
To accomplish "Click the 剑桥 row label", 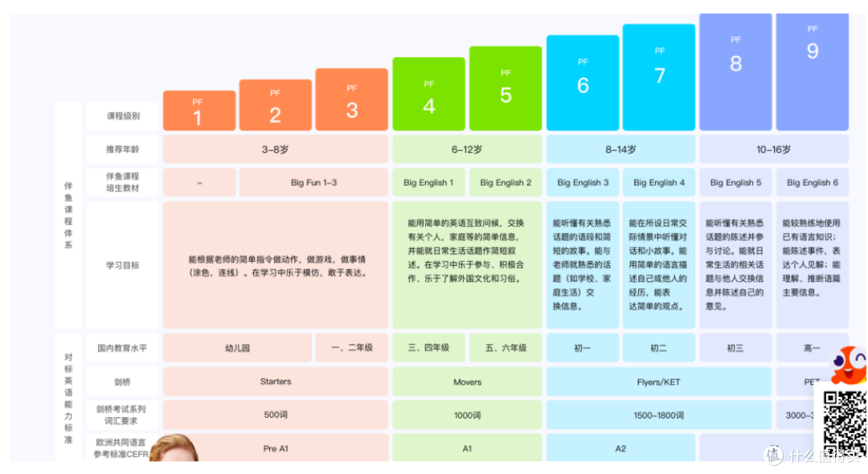I will pos(123,382).
